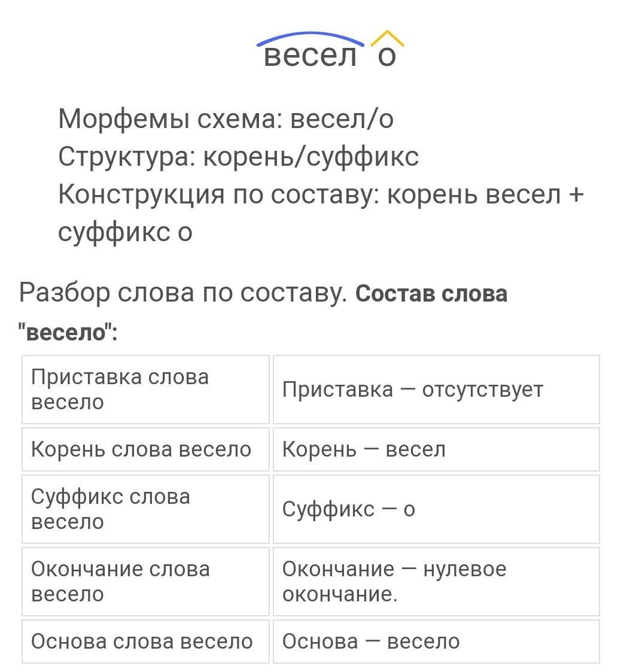The image size is (618, 672).
Task: Select the Основа слова весело cell
Action: [145, 641]
